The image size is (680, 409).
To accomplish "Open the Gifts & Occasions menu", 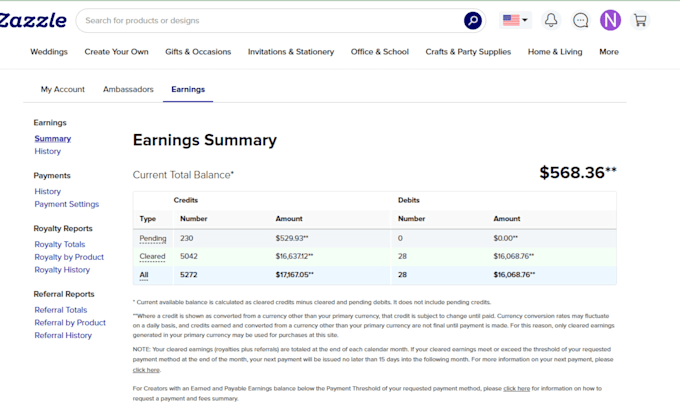I will 198,52.
